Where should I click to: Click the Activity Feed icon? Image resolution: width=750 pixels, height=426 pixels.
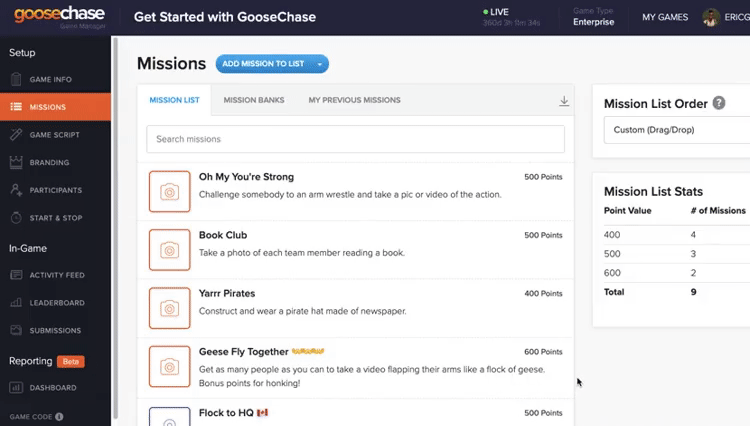click(16, 275)
